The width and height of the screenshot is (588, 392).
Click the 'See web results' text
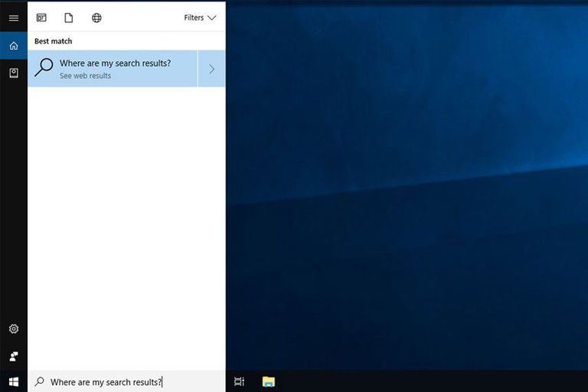coord(85,76)
